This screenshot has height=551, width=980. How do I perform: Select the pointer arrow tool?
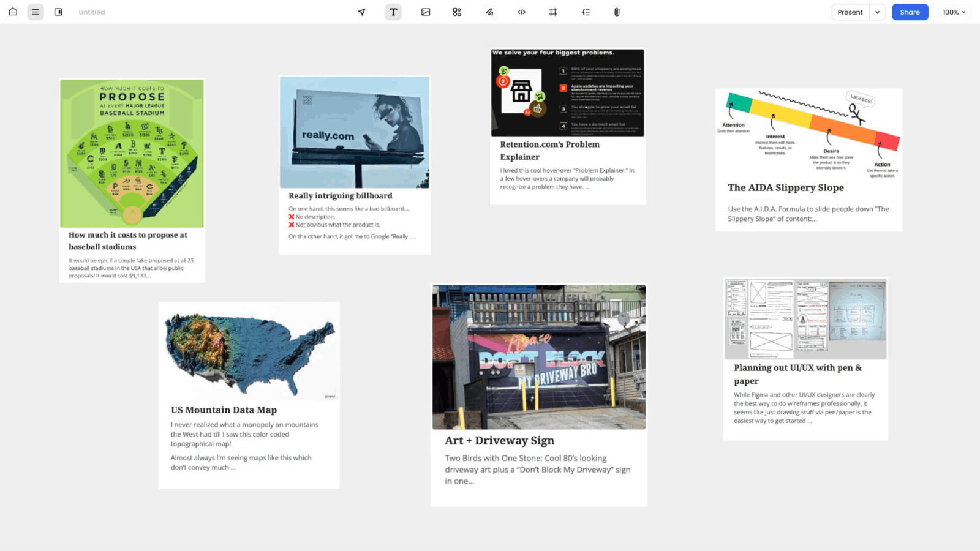(x=361, y=12)
